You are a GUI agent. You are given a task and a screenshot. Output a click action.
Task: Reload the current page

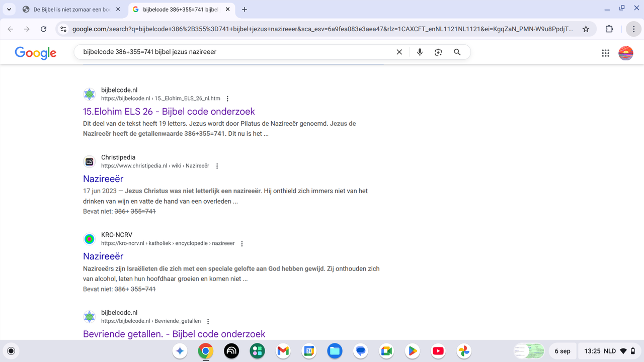(x=44, y=29)
